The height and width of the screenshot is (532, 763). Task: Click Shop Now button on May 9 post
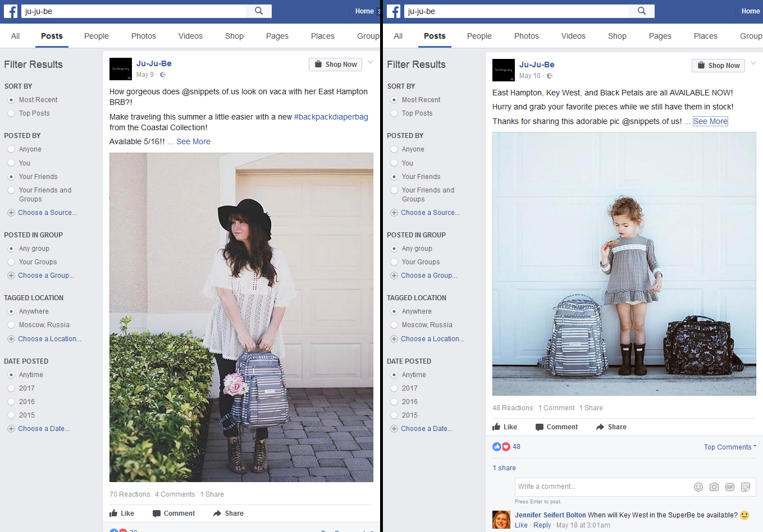coord(335,65)
